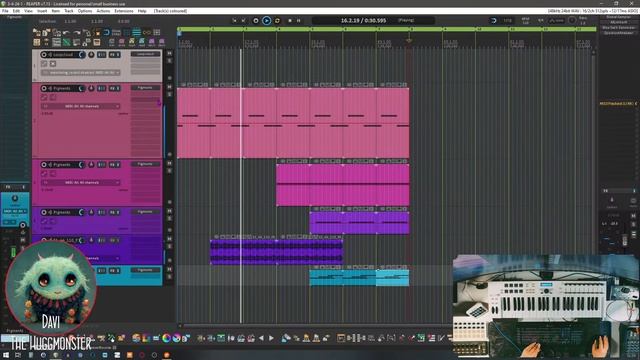The height and width of the screenshot is (360, 640).
Task: Open routing button on purple Pigments track
Action: point(102,212)
